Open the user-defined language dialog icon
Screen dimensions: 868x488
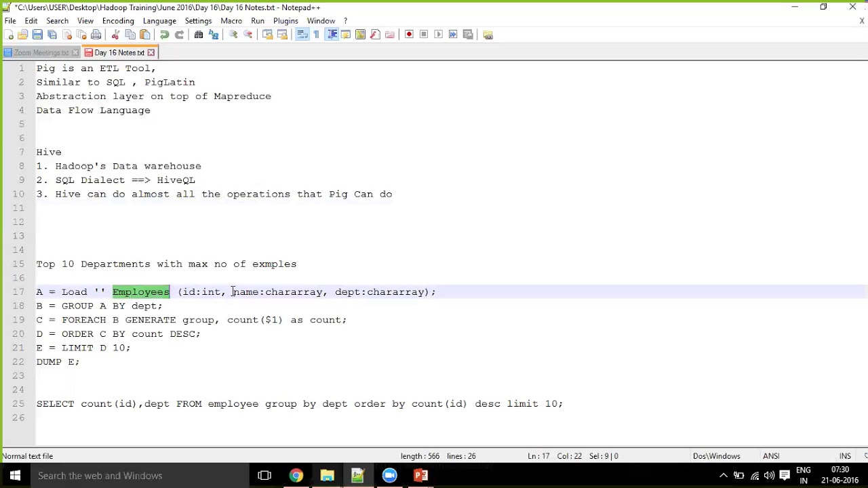(346, 35)
